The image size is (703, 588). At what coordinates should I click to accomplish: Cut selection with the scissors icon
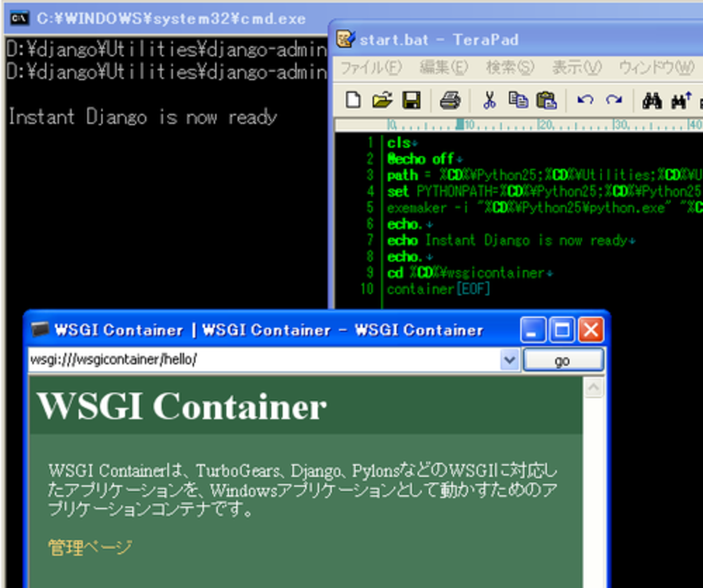coord(489,100)
